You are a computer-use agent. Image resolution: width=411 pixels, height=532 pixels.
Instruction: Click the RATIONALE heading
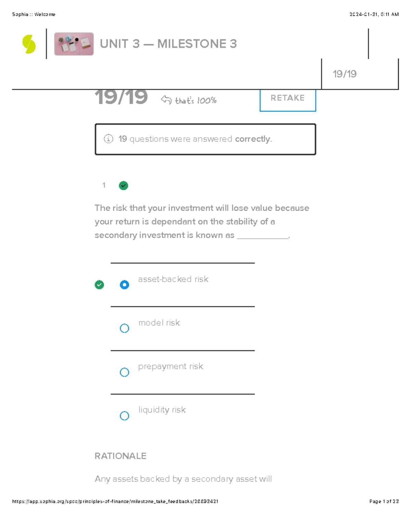click(120, 456)
